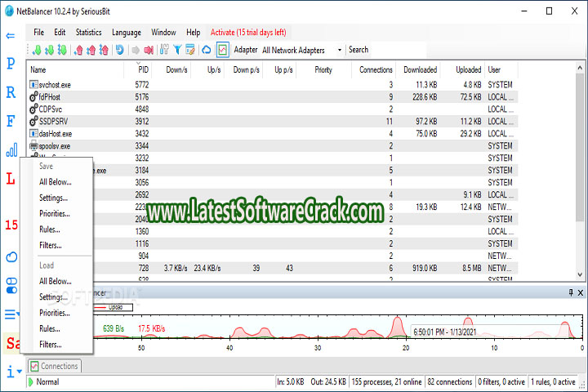Set low upload priority with first red arrow

pyautogui.click(x=78, y=50)
